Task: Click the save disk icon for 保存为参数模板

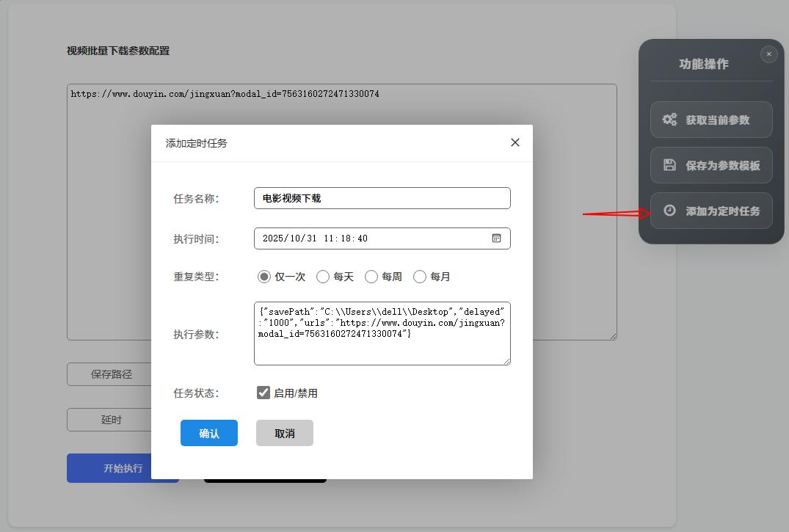Action: [669, 165]
